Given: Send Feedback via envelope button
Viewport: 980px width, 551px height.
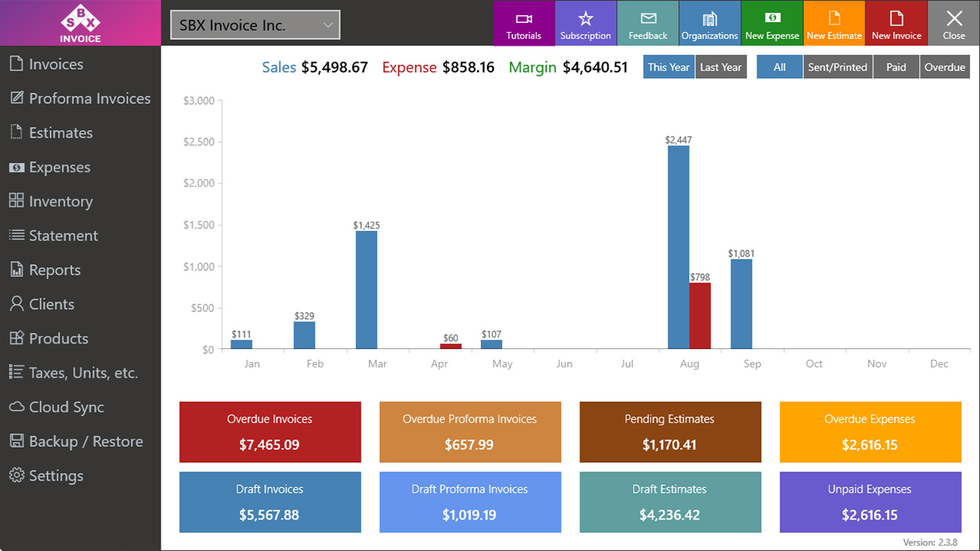Looking at the screenshot, I should [x=648, y=24].
